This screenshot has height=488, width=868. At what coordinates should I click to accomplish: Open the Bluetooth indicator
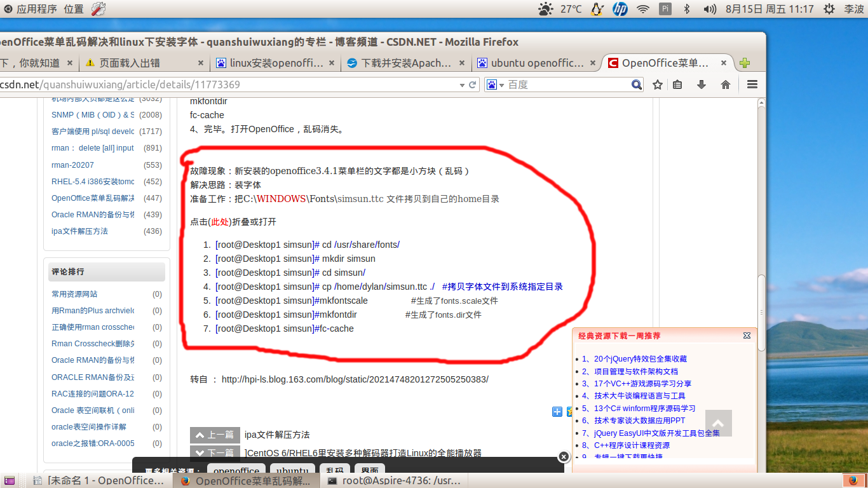(x=686, y=9)
